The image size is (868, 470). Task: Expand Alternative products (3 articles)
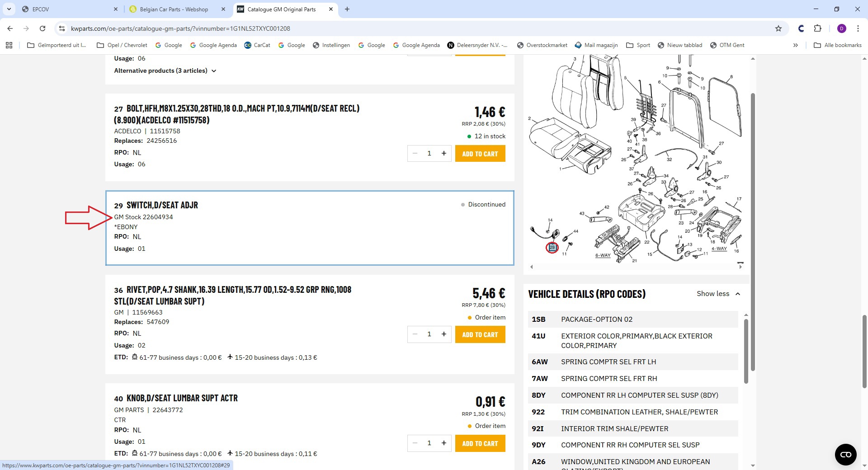(165, 71)
